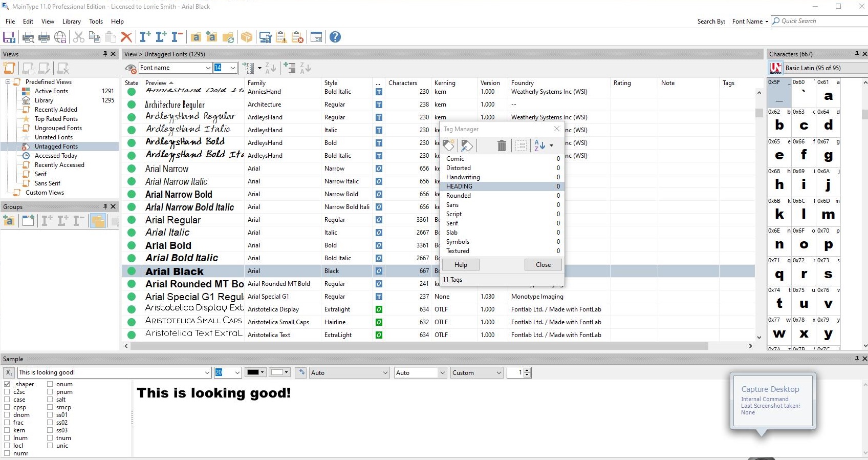This screenshot has width=868, height=460.
Task: Click the copy icon in toolbar
Action: pyautogui.click(x=95, y=37)
